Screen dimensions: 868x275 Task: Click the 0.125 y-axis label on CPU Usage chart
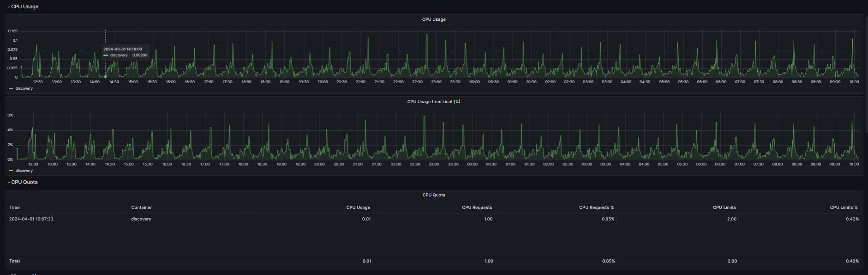13,31
